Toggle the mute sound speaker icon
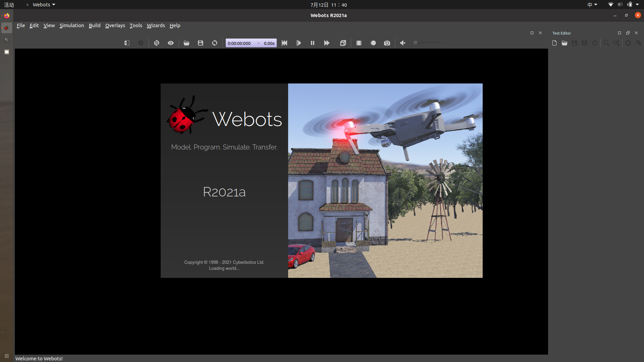 (x=403, y=43)
